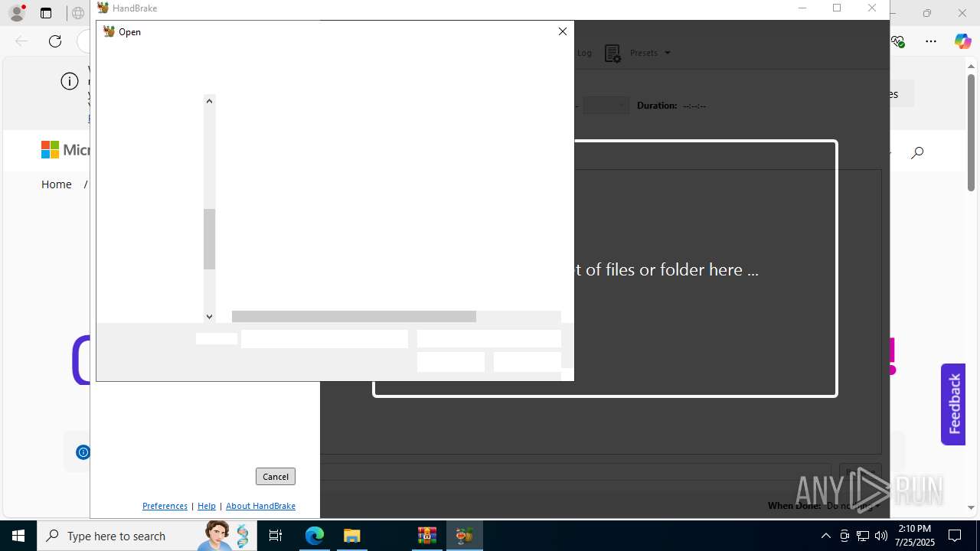Open the When Done dropdown in HandBrake
This screenshot has width=980, height=551.
[x=853, y=506]
